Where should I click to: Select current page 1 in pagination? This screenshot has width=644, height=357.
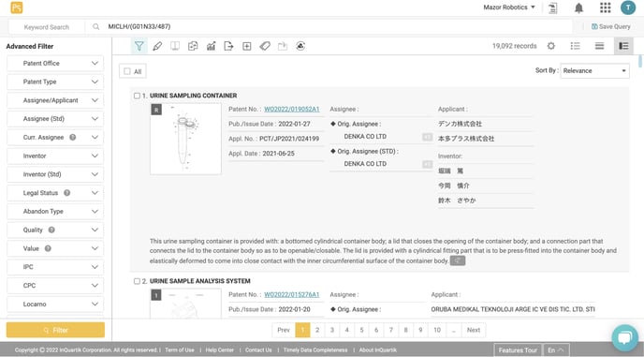tap(302, 330)
